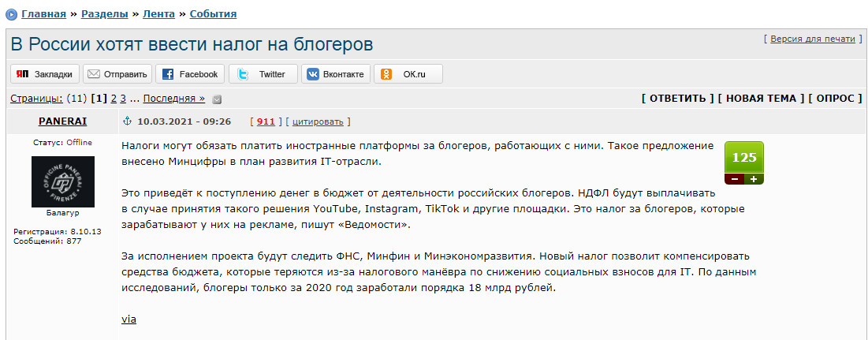Share the post on Вконтакте

pyautogui.click(x=336, y=74)
